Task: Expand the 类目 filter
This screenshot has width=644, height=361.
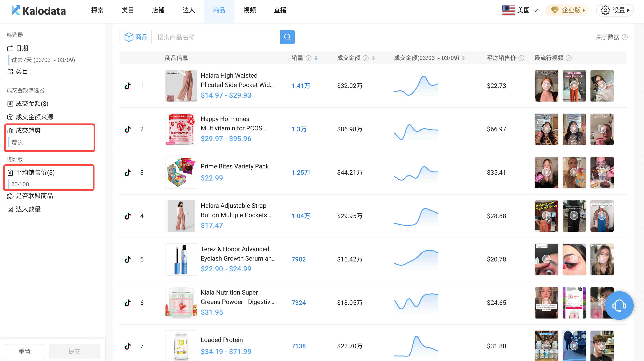Action: tap(17, 72)
